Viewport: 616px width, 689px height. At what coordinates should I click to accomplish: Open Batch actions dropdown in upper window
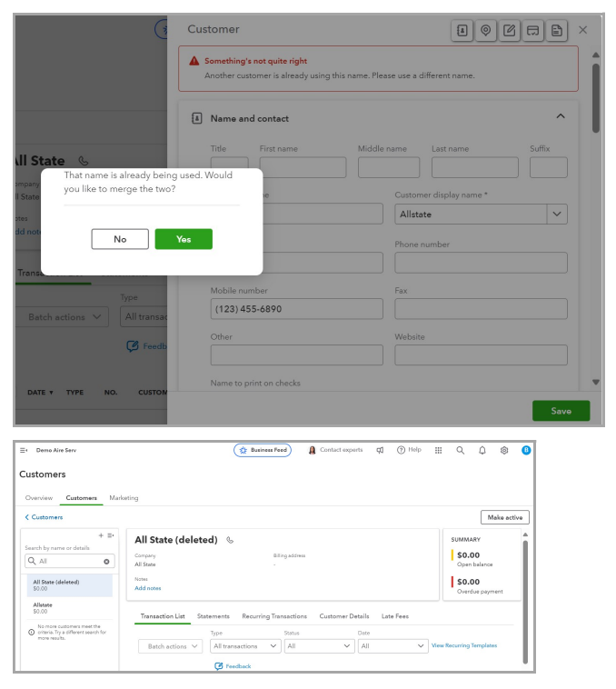click(62, 317)
